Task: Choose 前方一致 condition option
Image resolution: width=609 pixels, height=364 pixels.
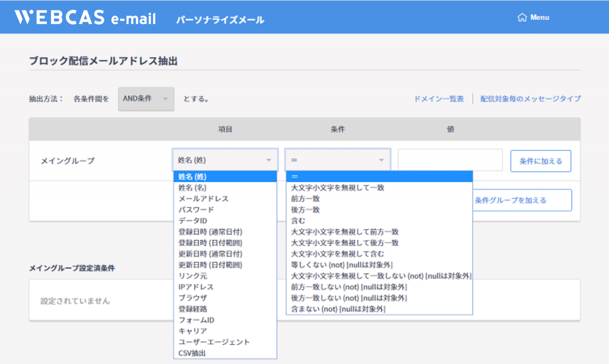Action: coord(379,199)
